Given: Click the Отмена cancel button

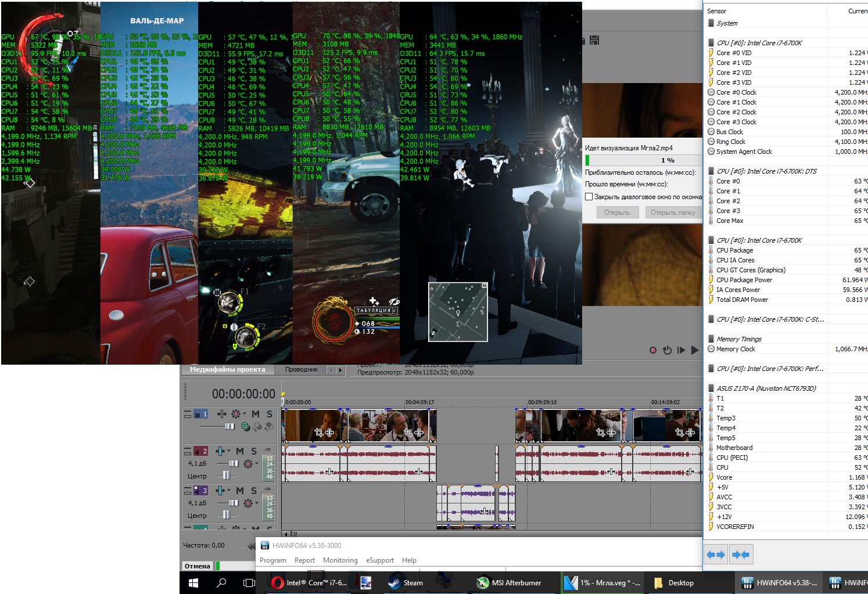Looking at the screenshot, I should pos(197,566).
